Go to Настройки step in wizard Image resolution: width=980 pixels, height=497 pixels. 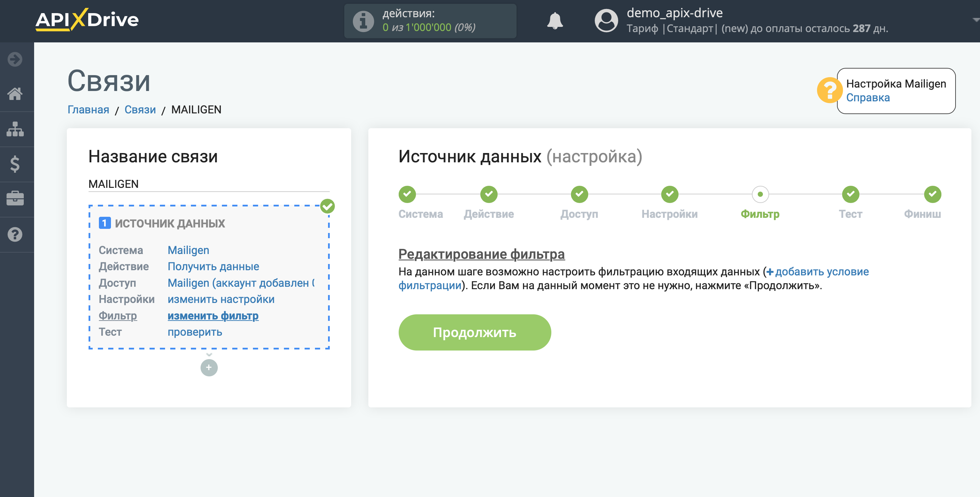coord(670,194)
